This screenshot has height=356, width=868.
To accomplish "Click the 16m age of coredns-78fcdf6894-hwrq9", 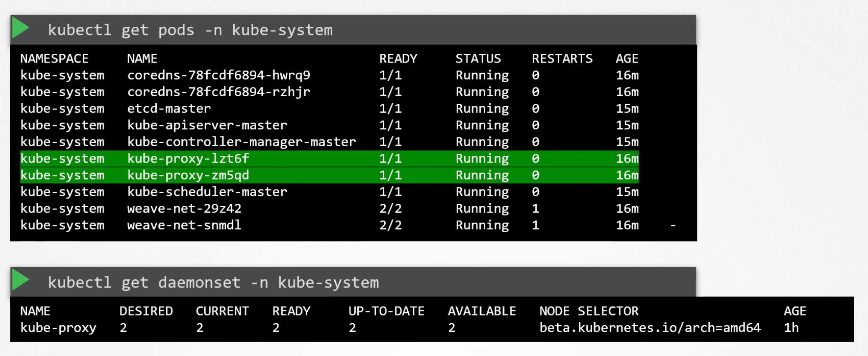I will click(627, 75).
